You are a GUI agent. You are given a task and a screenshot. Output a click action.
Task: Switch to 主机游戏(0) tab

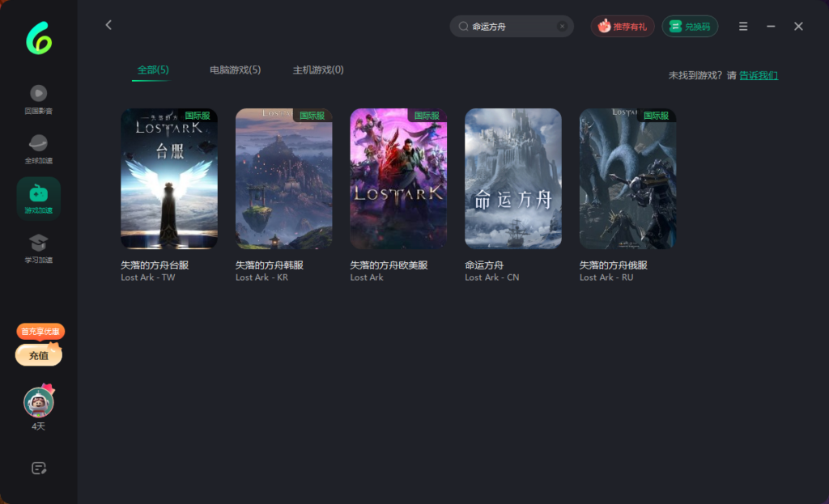(318, 70)
